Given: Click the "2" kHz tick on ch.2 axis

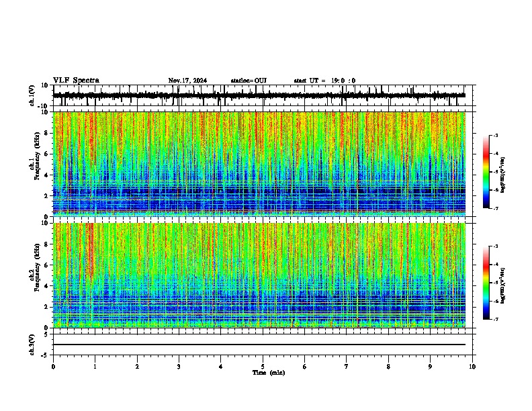Looking at the screenshot, I should [47, 307].
